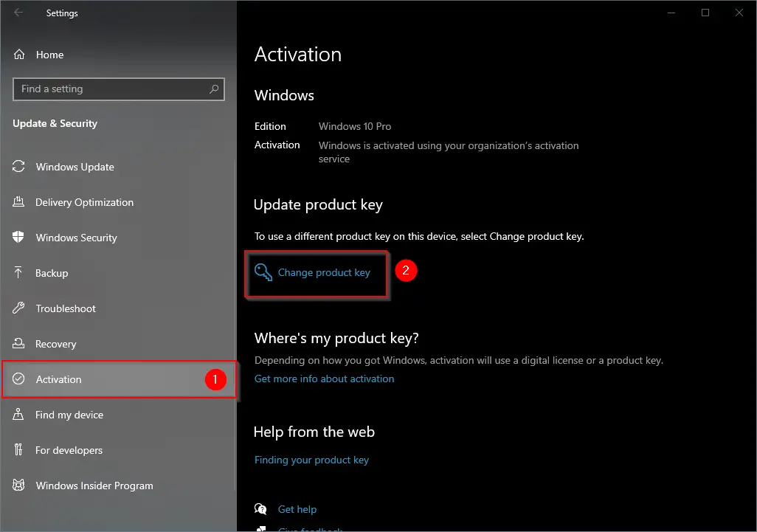Click the Windows Update sync icon
This screenshot has height=532, width=757.
click(18, 167)
